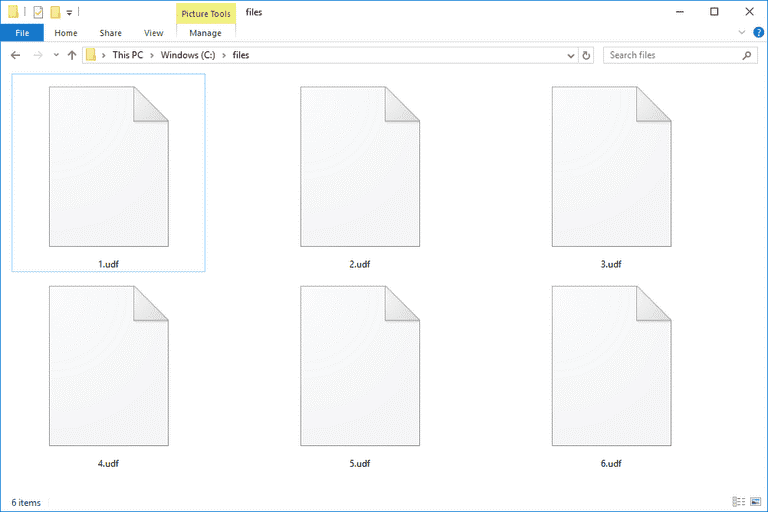Click the New Folder quick access icon
This screenshot has height=512, width=768.
coord(56,12)
